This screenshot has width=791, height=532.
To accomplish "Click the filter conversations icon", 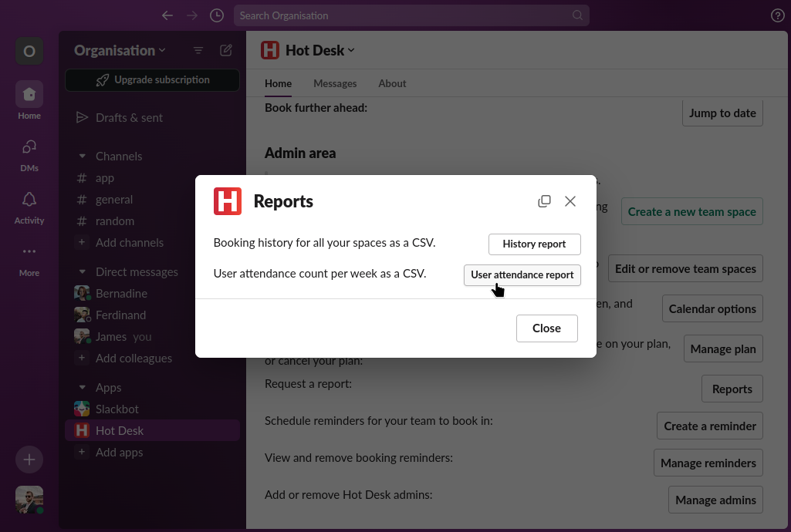I will [198, 50].
